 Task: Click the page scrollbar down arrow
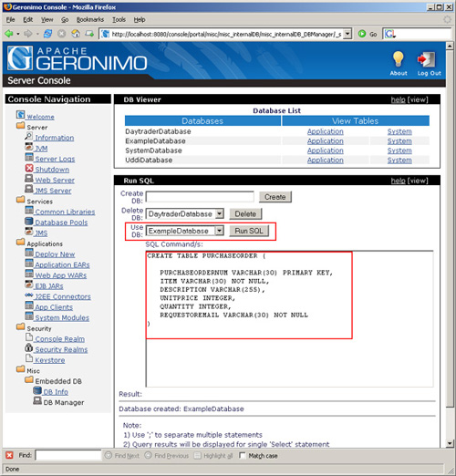click(450, 443)
